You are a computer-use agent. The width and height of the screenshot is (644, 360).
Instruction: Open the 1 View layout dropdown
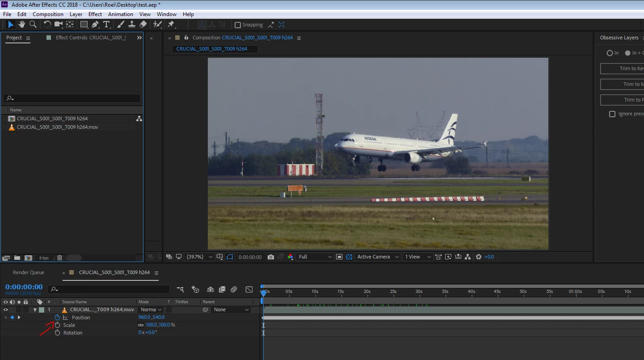coord(417,257)
